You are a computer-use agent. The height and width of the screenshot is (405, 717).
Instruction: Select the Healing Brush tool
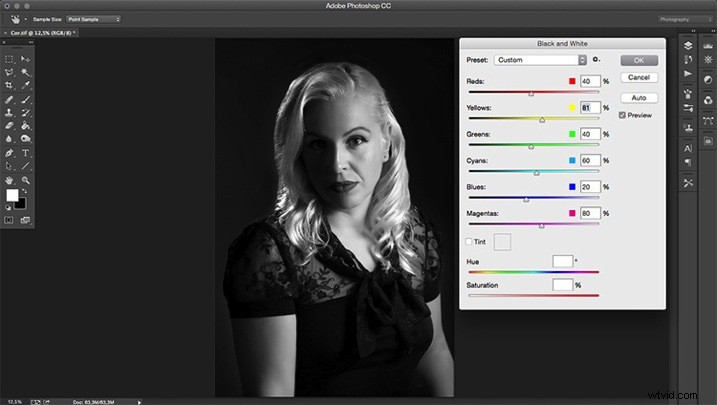click(x=9, y=99)
